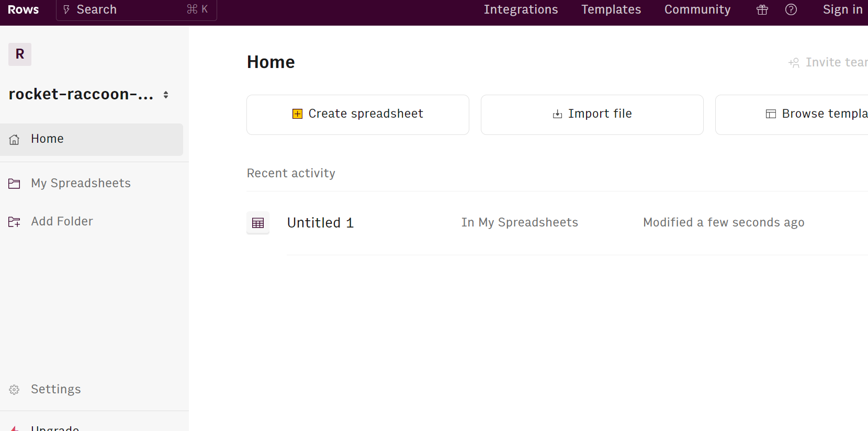Image resolution: width=868 pixels, height=431 pixels.
Task: Open the Untitled 1 spreadsheet
Action: pos(320,223)
